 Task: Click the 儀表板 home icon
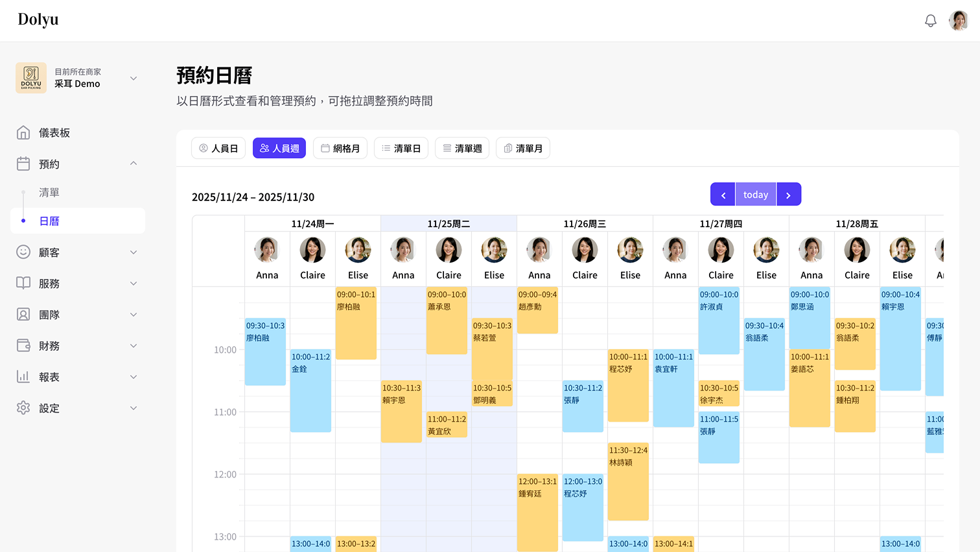coord(23,133)
